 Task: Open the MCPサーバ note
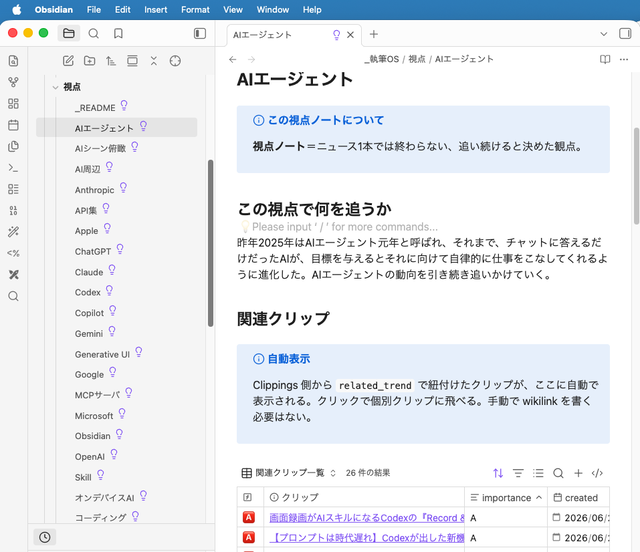tap(97, 395)
